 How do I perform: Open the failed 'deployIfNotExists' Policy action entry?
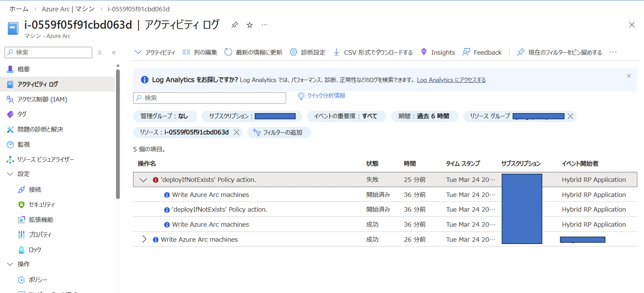[208, 180]
